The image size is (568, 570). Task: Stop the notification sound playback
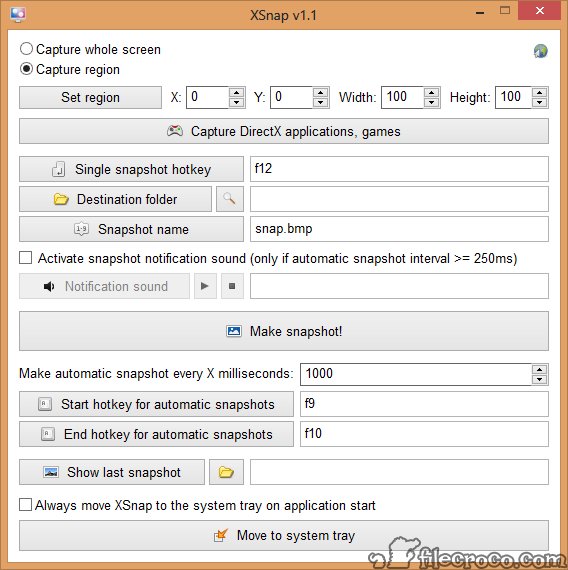232,286
